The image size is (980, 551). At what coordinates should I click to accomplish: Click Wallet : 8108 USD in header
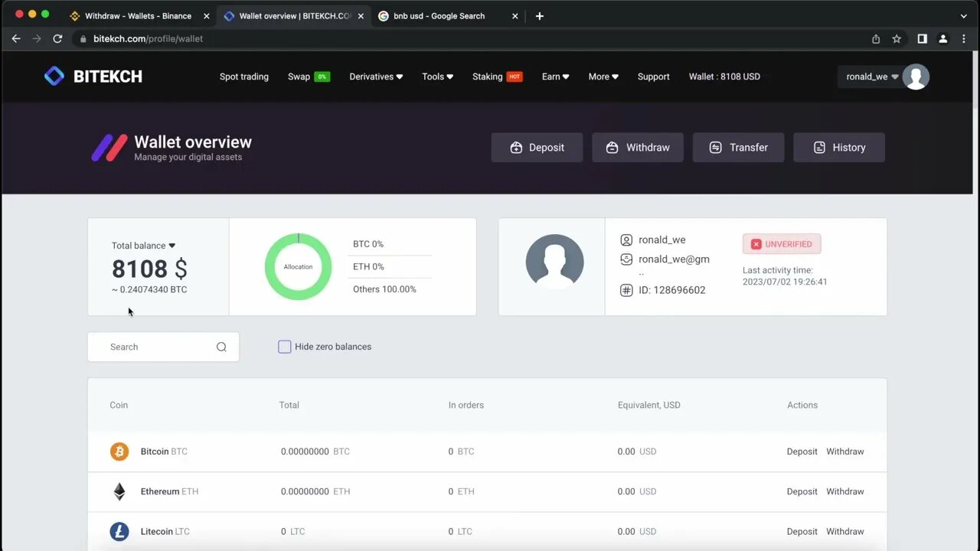coord(724,77)
